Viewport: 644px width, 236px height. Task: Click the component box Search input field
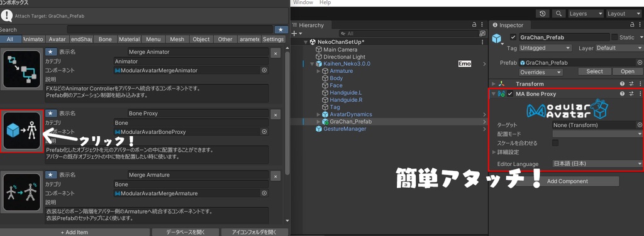(x=170, y=29)
